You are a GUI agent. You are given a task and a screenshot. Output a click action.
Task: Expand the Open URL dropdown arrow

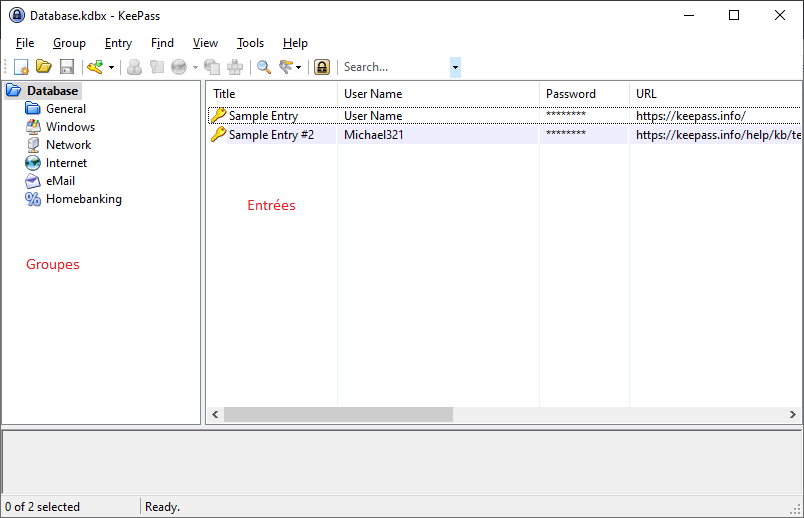tap(195, 67)
